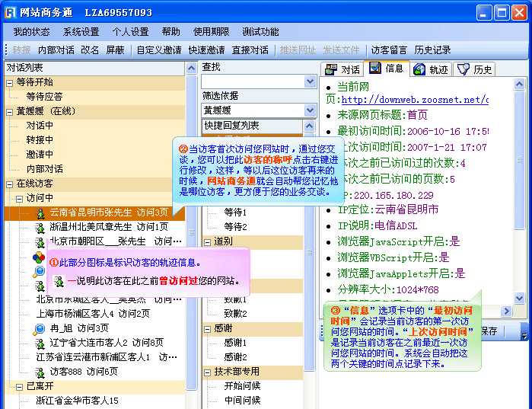Open the 历史记录 toolbar item

(x=432, y=50)
